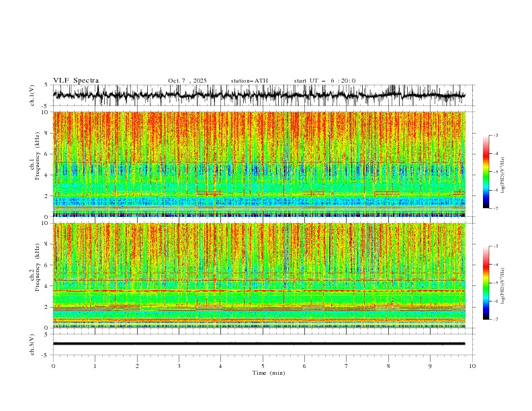The width and height of the screenshot is (532, 411).
Task: Click the ch.1 colorbar "log(PSD)(V²/Hz)" label
Action: click(x=503, y=175)
